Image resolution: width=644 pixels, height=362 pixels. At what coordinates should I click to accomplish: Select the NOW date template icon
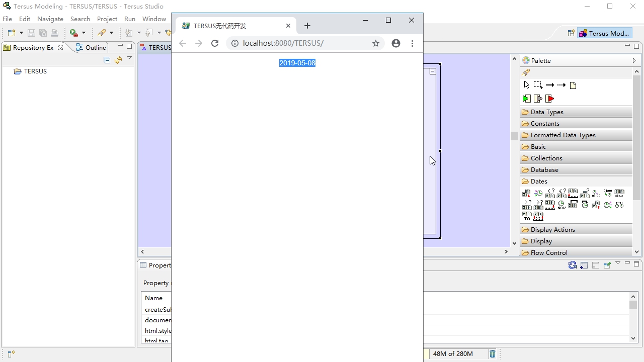click(x=561, y=205)
